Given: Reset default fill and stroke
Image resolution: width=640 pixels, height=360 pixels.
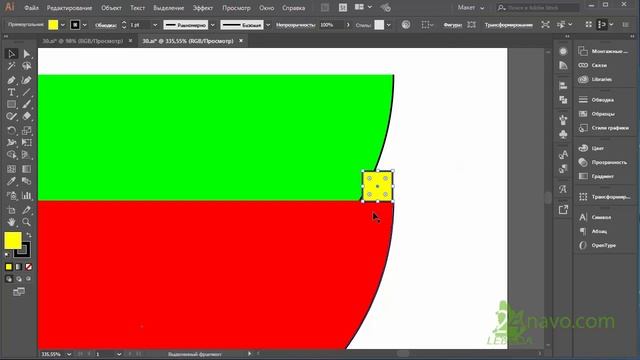Looking at the screenshot, I should click(7, 255).
